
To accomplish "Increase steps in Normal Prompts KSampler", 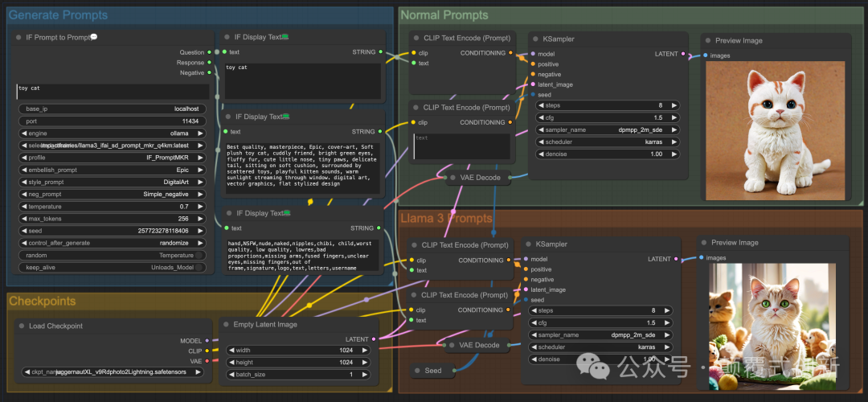I will 674,105.
